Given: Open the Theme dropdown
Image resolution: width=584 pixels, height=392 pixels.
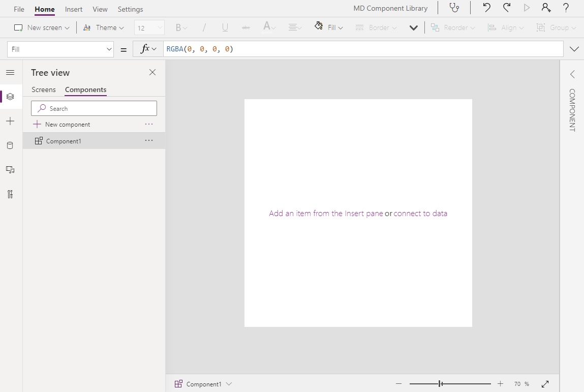Looking at the screenshot, I should [104, 27].
